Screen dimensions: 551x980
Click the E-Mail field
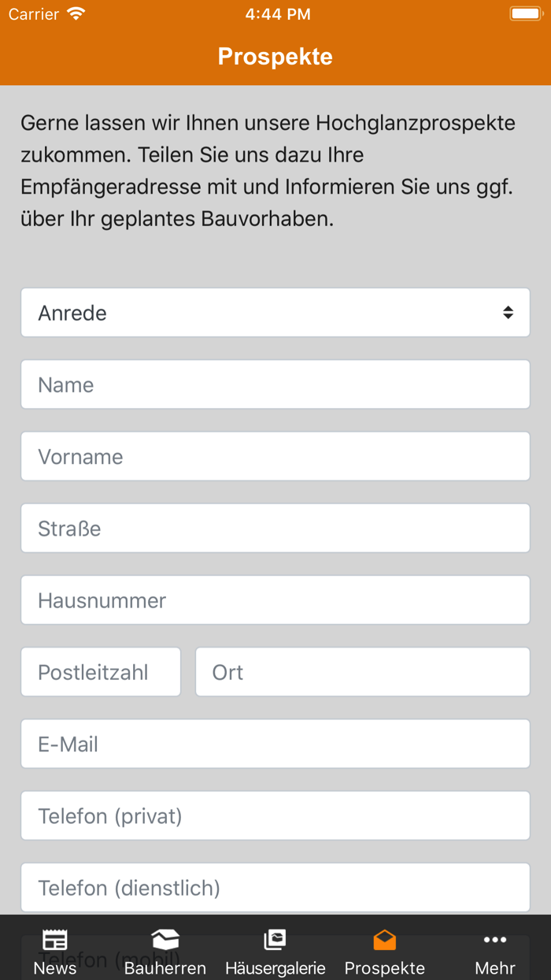pyautogui.click(x=275, y=744)
